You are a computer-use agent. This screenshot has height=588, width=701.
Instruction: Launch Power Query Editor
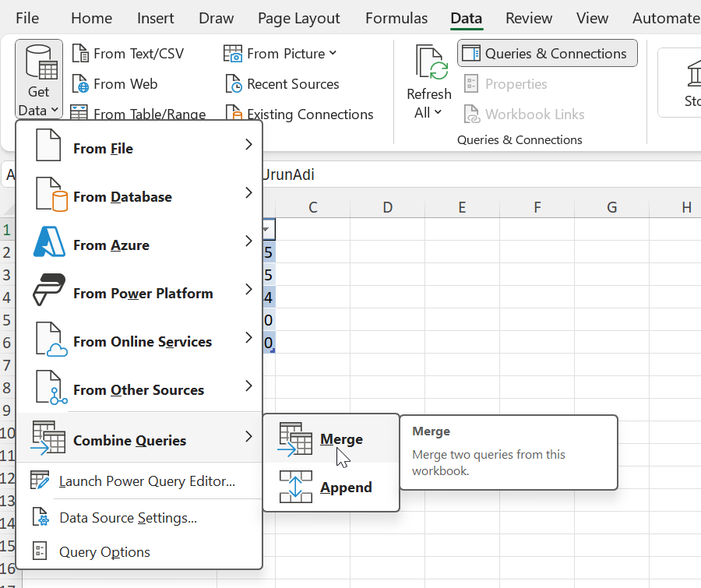pyautogui.click(x=146, y=481)
